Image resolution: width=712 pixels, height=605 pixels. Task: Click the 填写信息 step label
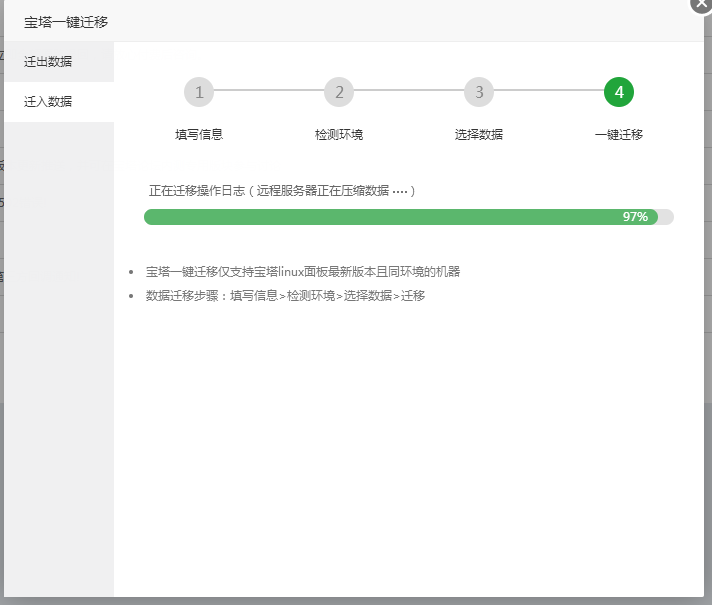click(x=199, y=134)
